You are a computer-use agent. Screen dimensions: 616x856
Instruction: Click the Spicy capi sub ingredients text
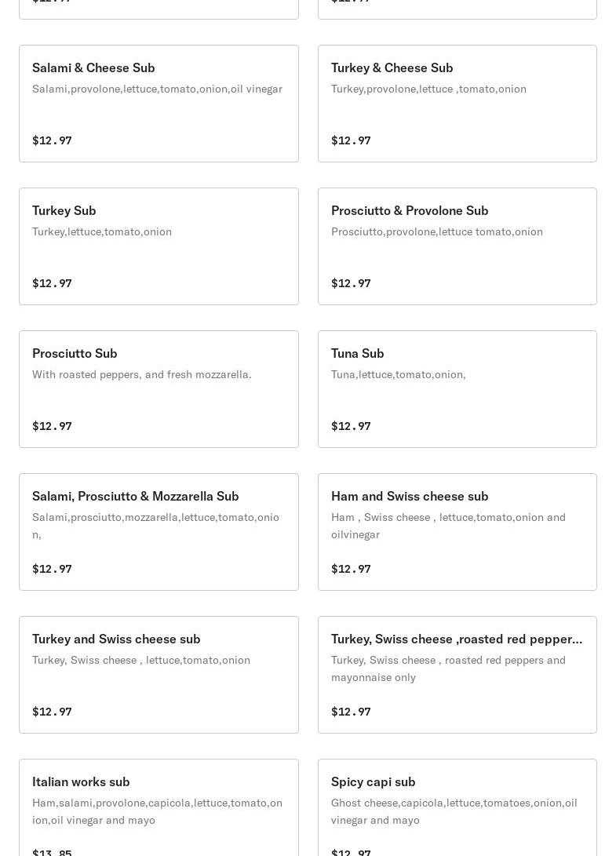click(x=454, y=811)
